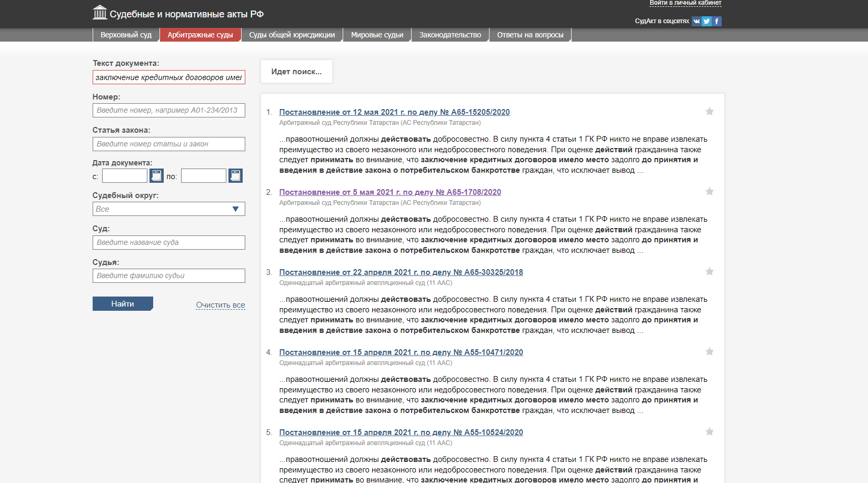Open ruling from 12 мая 2021 A65-15205/2020

click(394, 112)
